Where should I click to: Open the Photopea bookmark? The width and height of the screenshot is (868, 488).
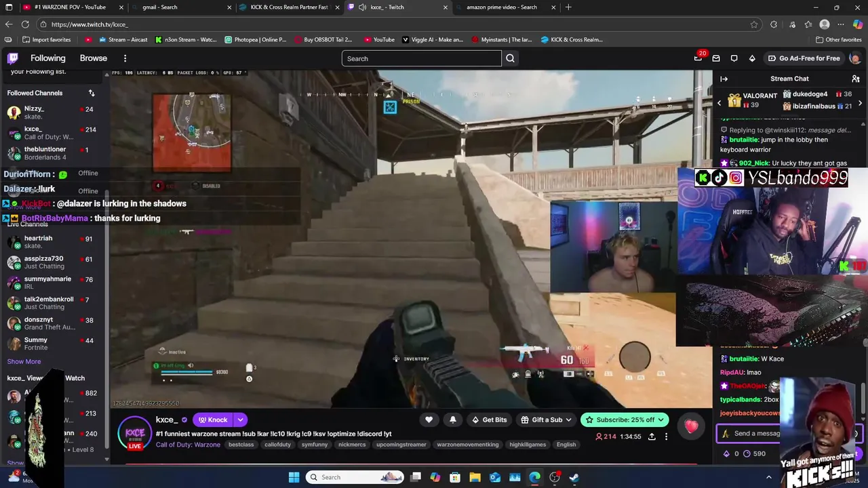(256, 39)
